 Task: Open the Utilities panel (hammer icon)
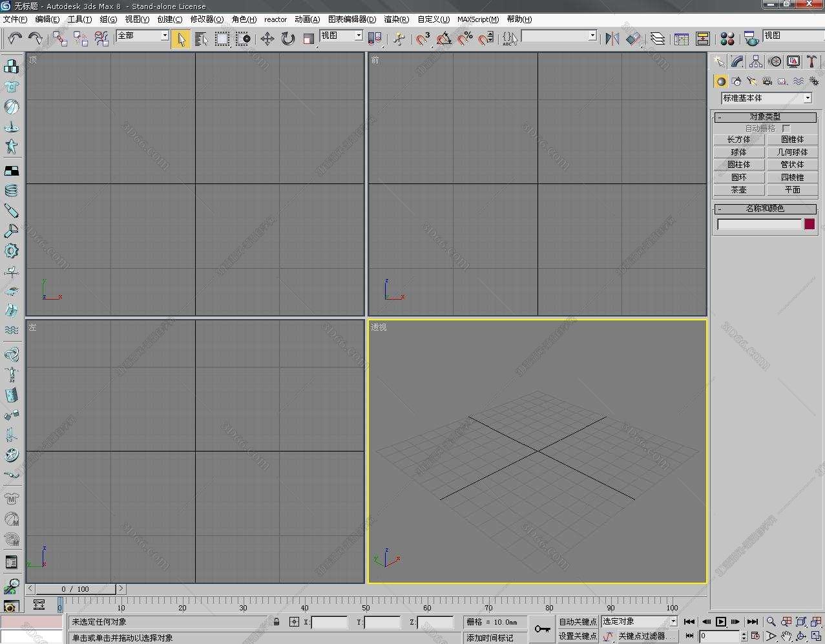811,61
